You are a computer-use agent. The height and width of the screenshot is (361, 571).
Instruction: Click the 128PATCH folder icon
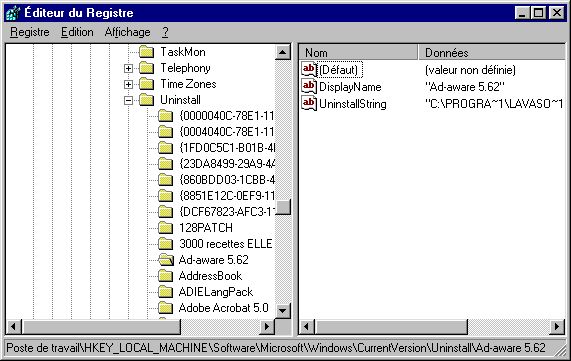pyautogui.click(x=166, y=228)
